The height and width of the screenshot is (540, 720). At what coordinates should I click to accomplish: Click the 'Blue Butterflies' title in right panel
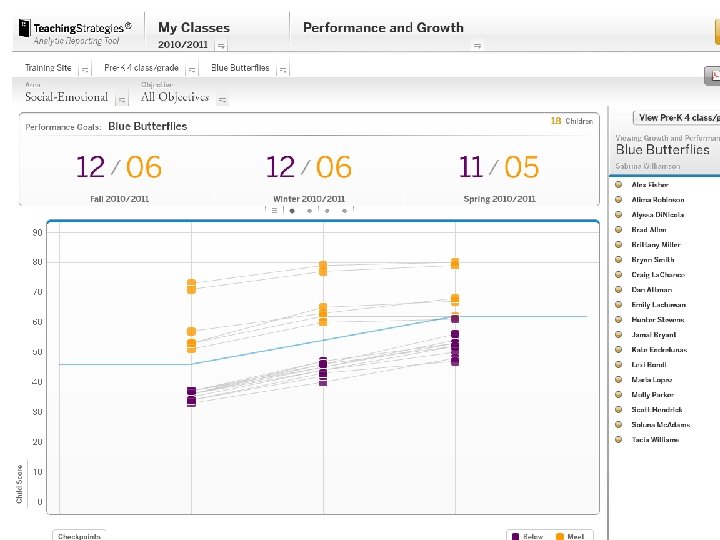click(662, 150)
